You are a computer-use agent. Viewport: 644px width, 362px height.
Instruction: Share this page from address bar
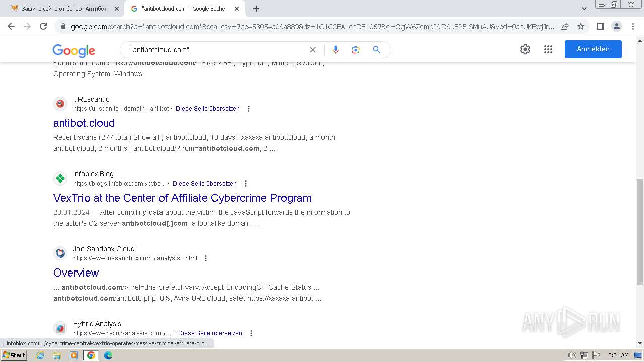point(565,26)
